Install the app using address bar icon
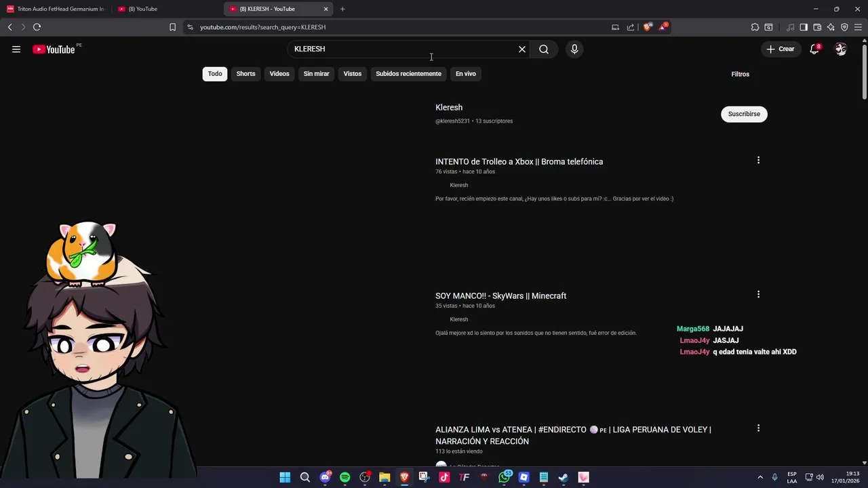Screen dimensions: 868x488 615,27
